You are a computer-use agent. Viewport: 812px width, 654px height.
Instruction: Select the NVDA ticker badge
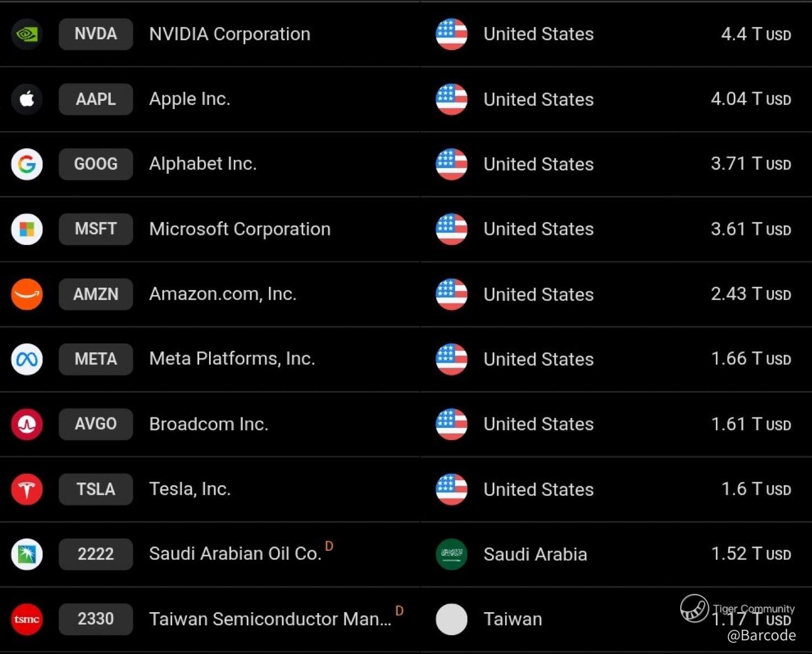(x=95, y=34)
